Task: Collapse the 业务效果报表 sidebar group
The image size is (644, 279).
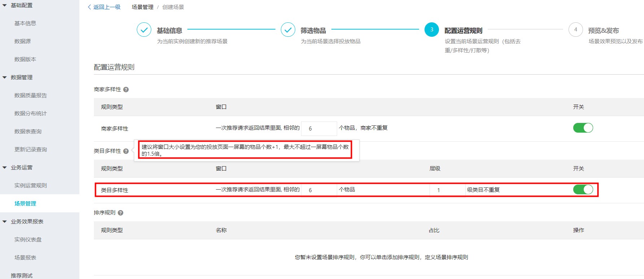Action: tap(5, 222)
